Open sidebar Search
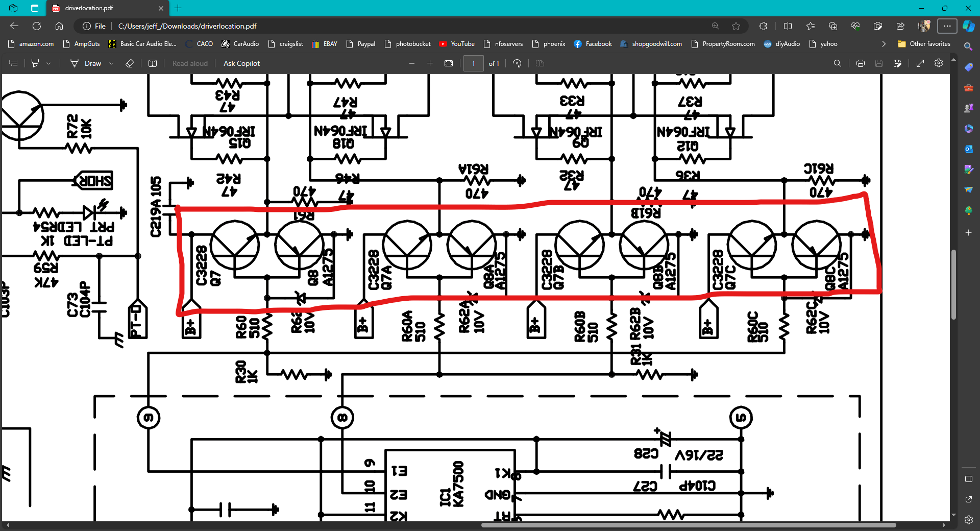980x531 pixels. pyautogui.click(x=968, y=46)
